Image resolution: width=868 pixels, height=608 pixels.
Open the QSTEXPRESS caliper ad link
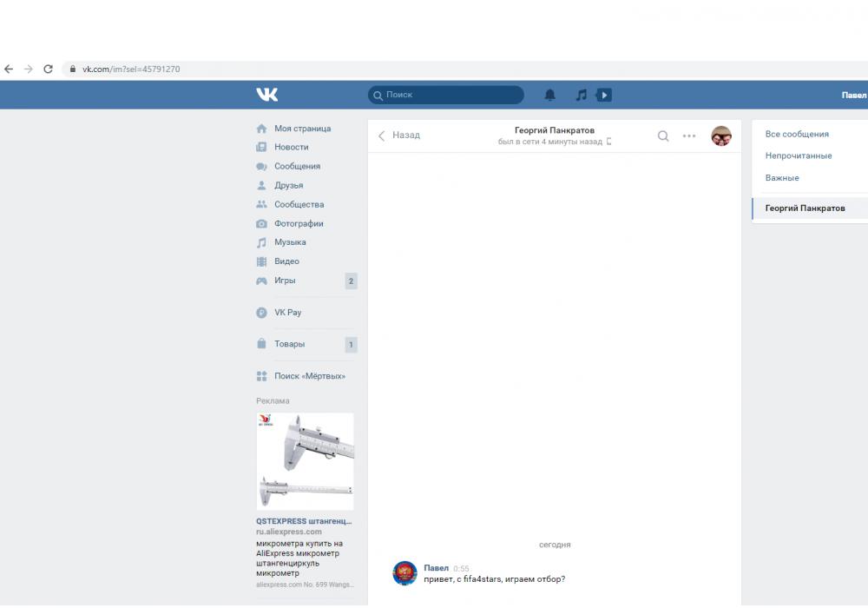click(x=304, y=521)
